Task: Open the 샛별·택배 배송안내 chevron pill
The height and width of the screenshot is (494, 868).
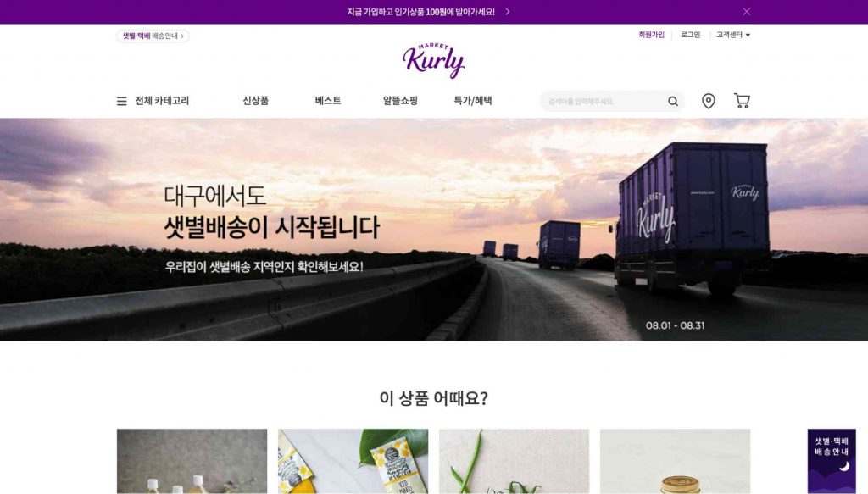Action: click(x=153, y=36)
